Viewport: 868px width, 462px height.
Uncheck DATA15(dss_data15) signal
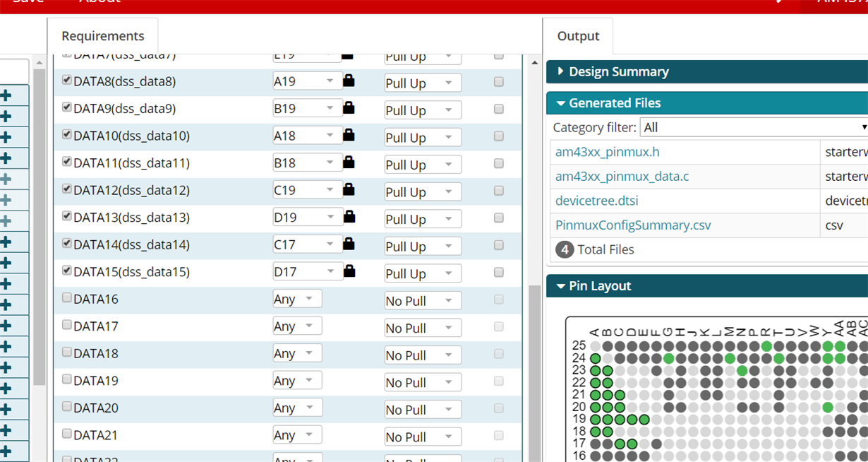(67, 271)
